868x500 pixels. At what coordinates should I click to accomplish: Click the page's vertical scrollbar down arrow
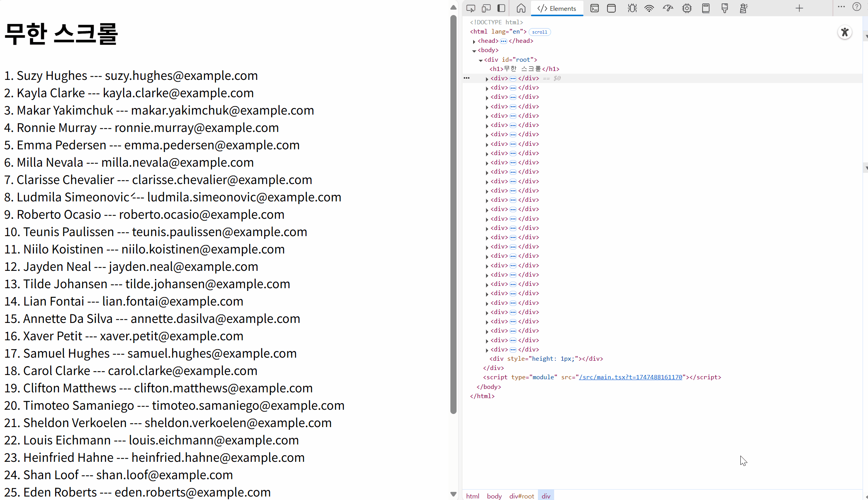pos(453,494)
